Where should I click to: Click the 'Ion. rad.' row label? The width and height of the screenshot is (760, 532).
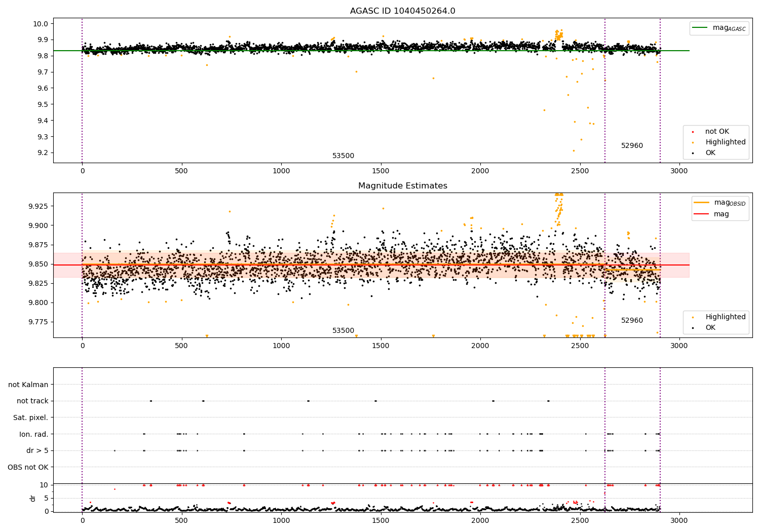point(34,434)
